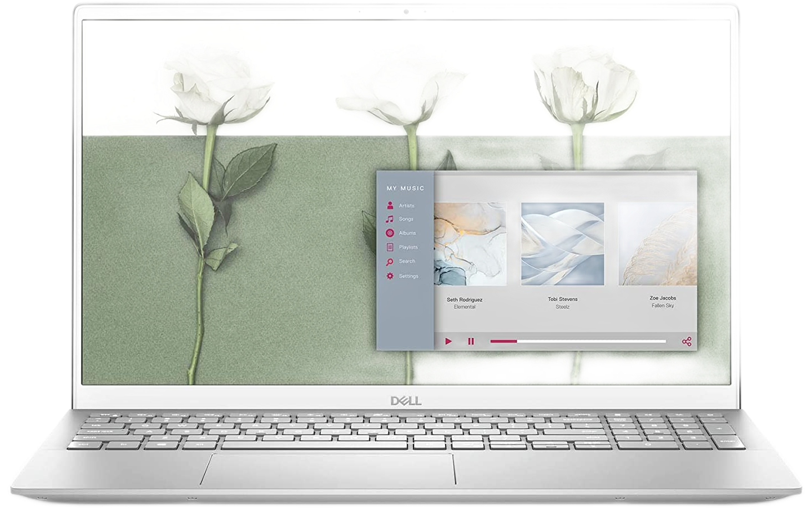This screenshot has width=812, height=513.
Task: Select the Songs music note icon
Action: point(390,219)
